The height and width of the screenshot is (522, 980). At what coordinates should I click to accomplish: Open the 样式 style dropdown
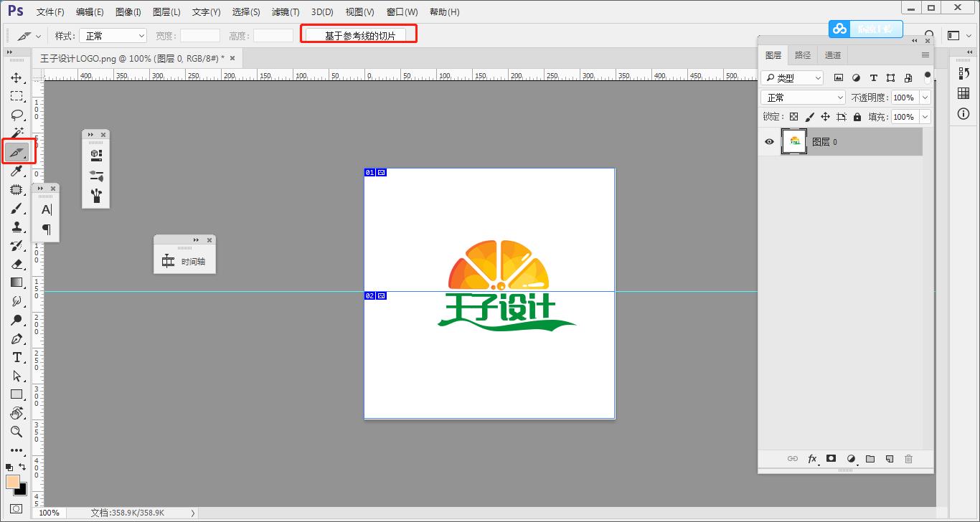pyautogui.click(x=113, y=35)
